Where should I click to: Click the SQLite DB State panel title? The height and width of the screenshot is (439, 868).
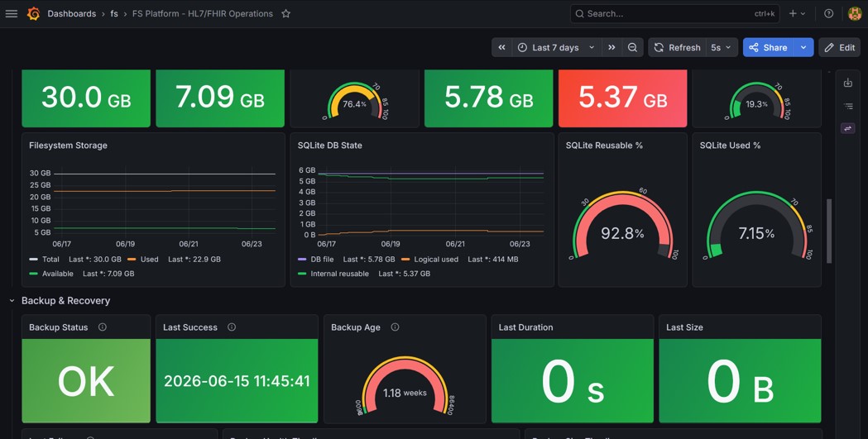[330, 146]
